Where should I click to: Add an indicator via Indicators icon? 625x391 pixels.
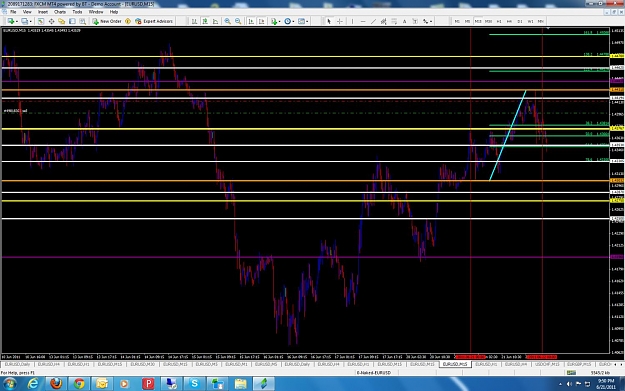click(274, 21)
